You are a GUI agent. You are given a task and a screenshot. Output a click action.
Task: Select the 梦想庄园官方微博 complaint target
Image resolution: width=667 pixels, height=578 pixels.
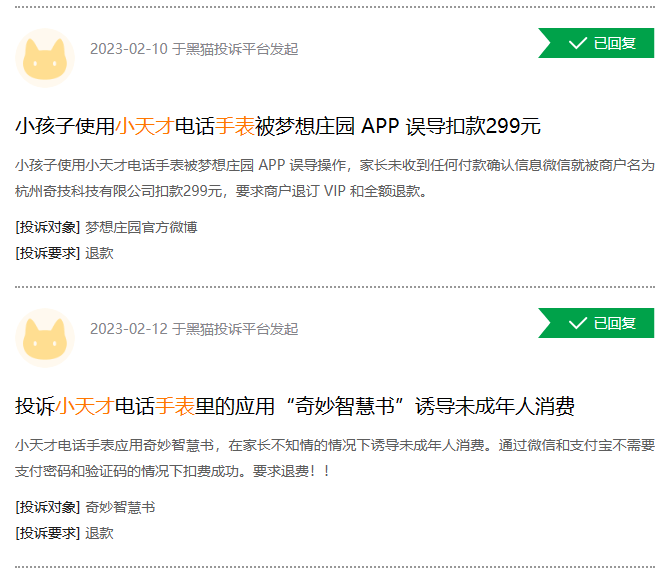pos(141,227)
